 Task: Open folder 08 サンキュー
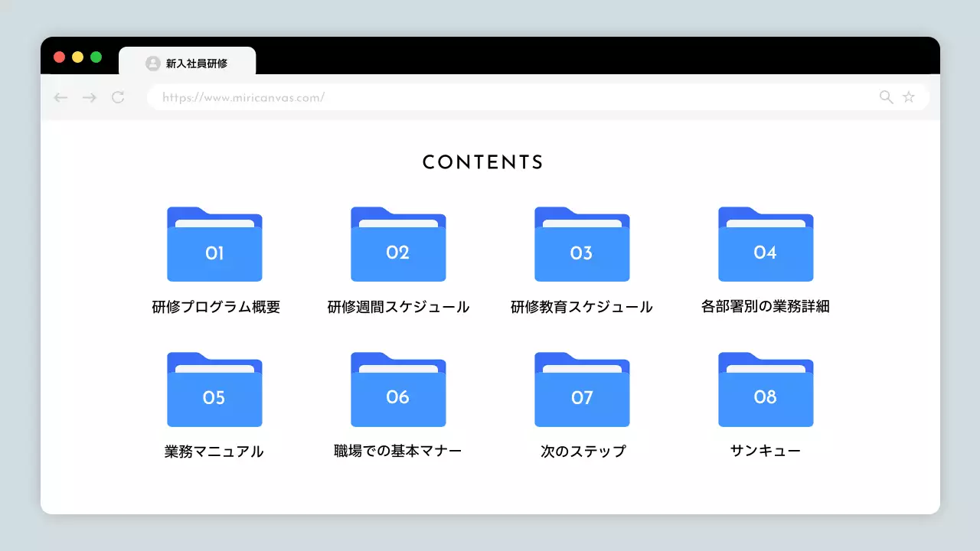coord(766,390)
